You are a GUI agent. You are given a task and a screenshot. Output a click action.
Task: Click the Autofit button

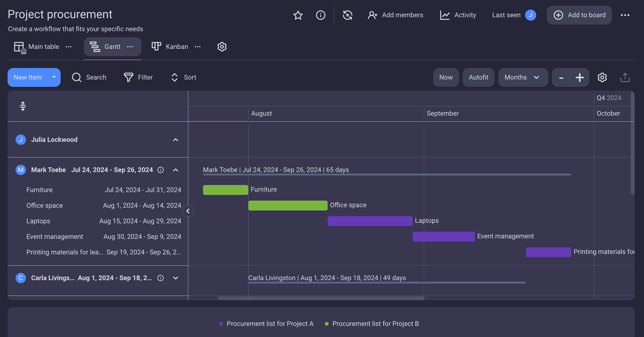[x=478, y=77]
